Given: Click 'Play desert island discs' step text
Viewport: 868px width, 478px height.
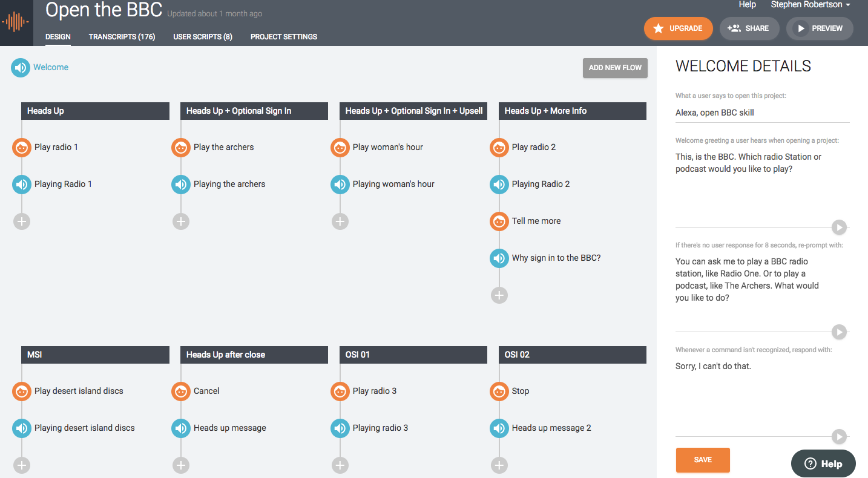Looking at the screenshot, I should pyautogui.click(x=79, y=391).
